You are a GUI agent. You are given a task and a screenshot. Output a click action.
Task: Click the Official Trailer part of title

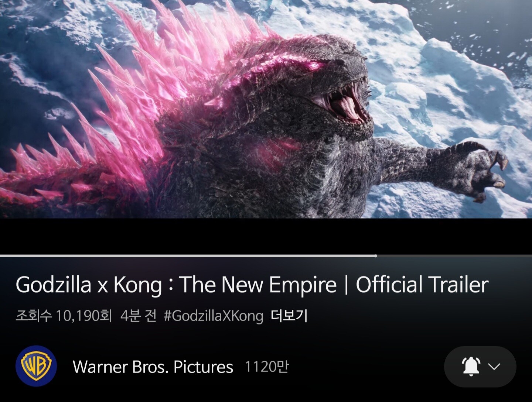point(422,285)
